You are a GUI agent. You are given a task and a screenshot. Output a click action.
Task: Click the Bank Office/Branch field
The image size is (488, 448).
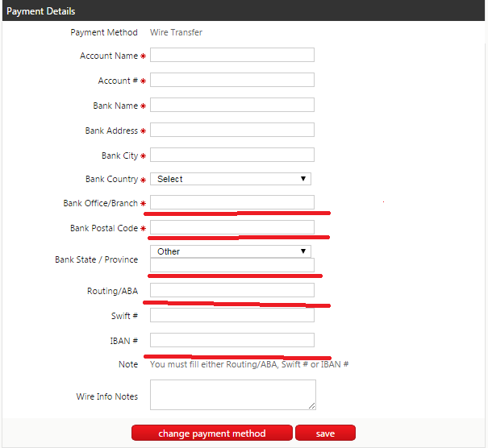(231, 202)
